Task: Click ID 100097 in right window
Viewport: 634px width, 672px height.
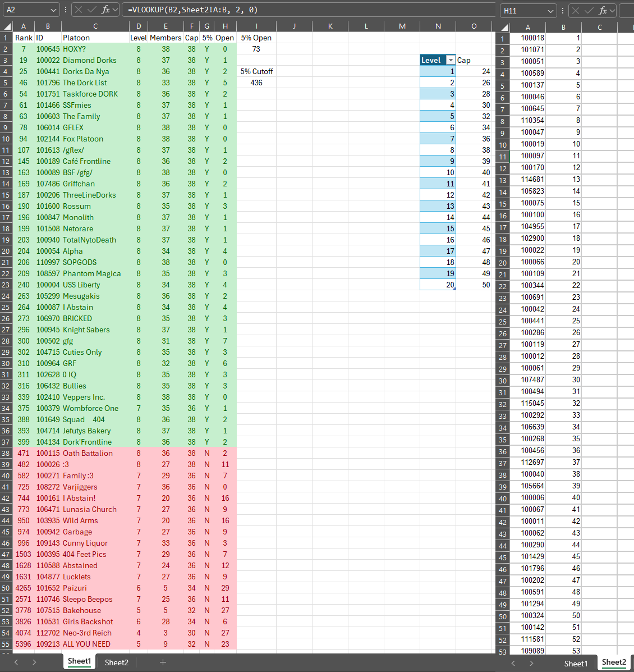Action: pos(528,156)
